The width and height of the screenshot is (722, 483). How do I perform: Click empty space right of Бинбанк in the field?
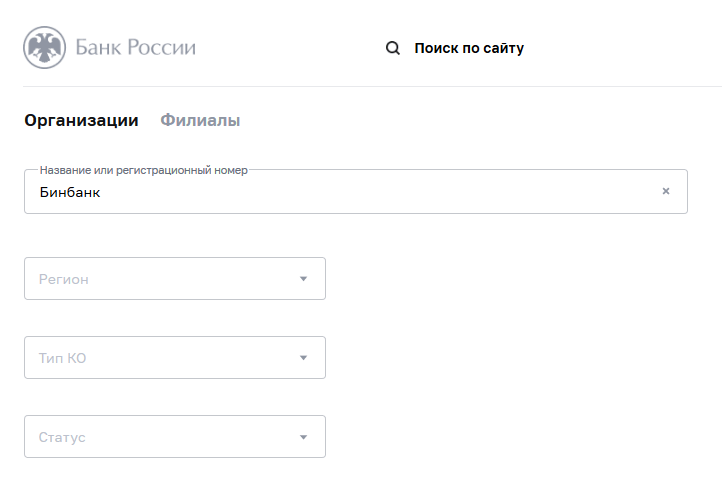click(368, 192)
